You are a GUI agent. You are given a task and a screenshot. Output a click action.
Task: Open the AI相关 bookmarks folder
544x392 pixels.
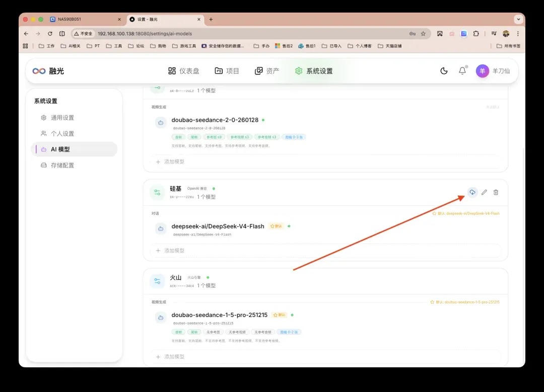pos(71,46)
